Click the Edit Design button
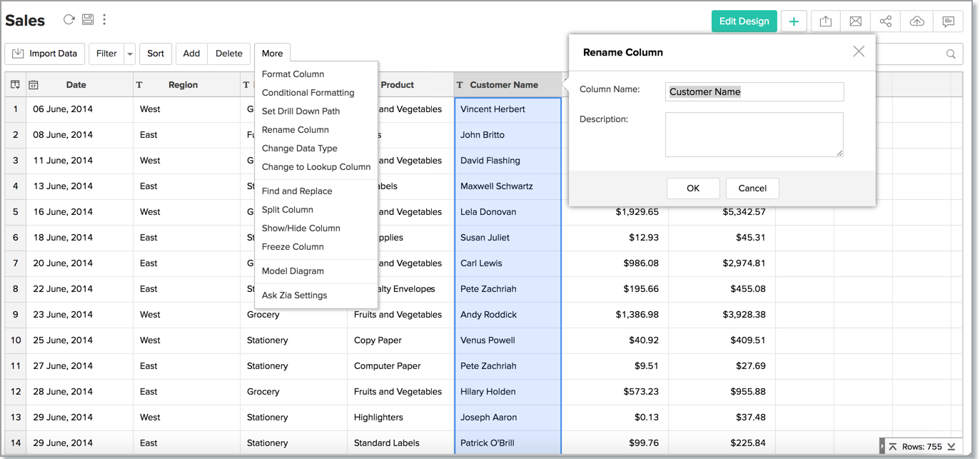980x459 pixels. tap(744, 21)
